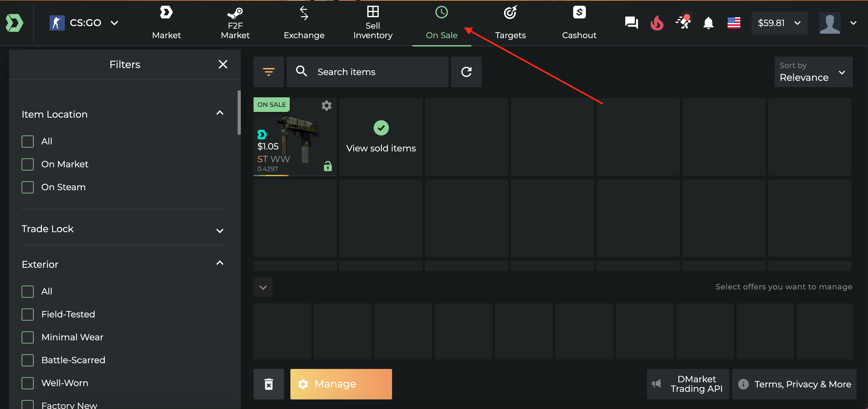The width and height of the screenshot is (868, 409).
Task: Collapse the Item Location section
Action: coord(220,113)
